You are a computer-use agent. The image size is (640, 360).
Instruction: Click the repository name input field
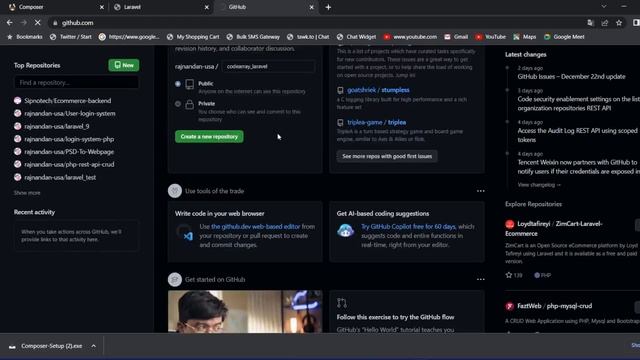(268, 67)
